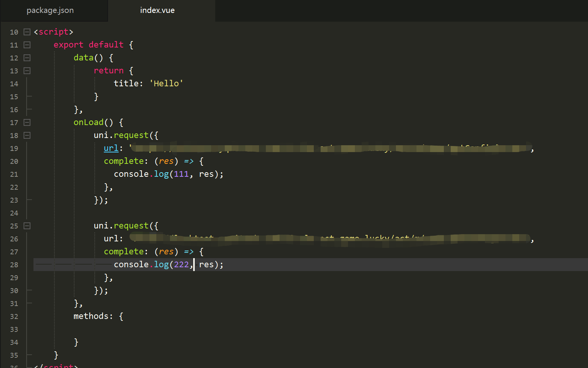This screenshot has width=588, height=368.
Task: Click console on line 28
Action: tap(131, 265)
